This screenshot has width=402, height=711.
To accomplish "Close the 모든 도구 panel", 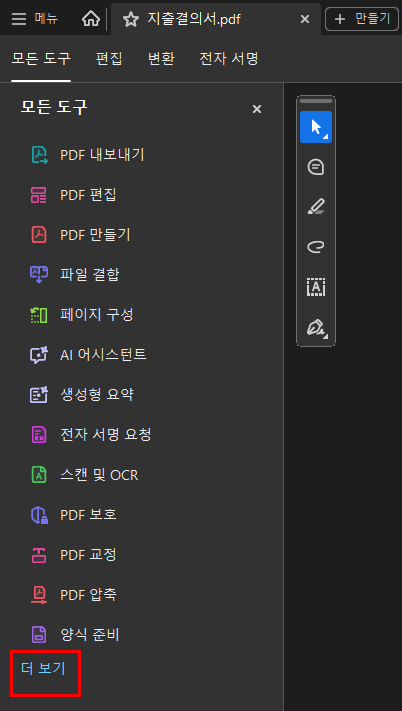I will (x=257, y=109).
